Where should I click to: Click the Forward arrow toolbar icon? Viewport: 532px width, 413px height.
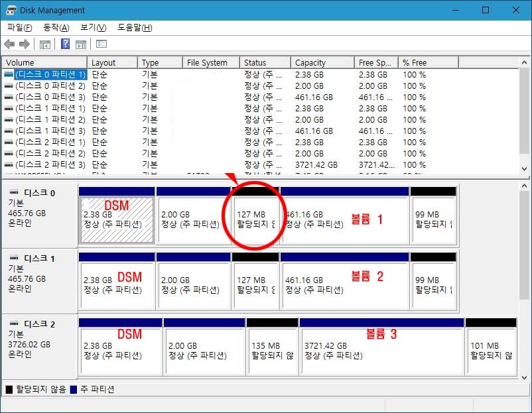click(25, 44)
